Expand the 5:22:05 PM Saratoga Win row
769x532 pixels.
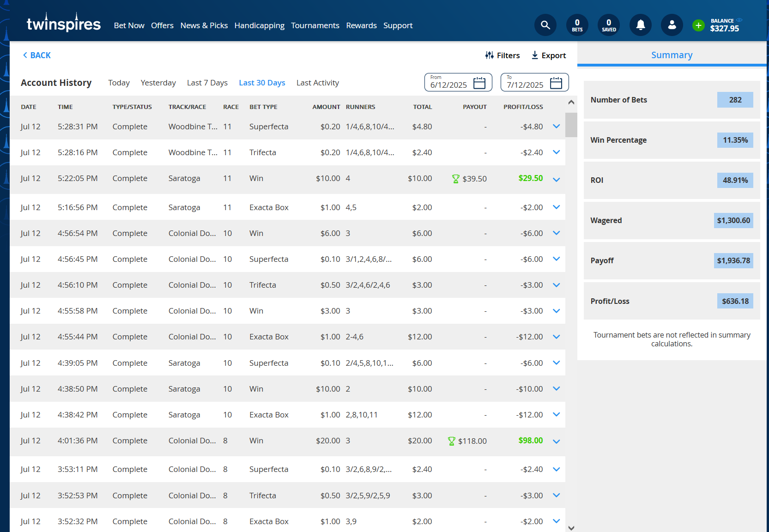pos(556,180)
